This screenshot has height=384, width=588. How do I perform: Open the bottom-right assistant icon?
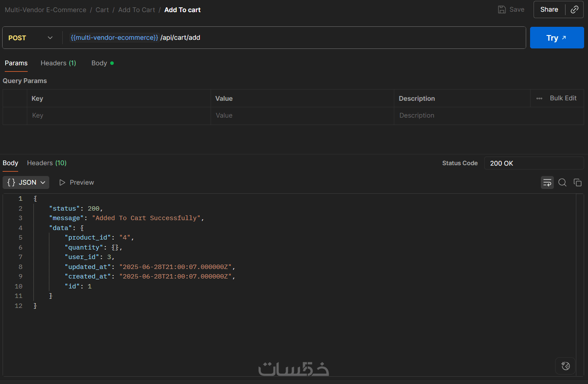(x=565, y=366)
